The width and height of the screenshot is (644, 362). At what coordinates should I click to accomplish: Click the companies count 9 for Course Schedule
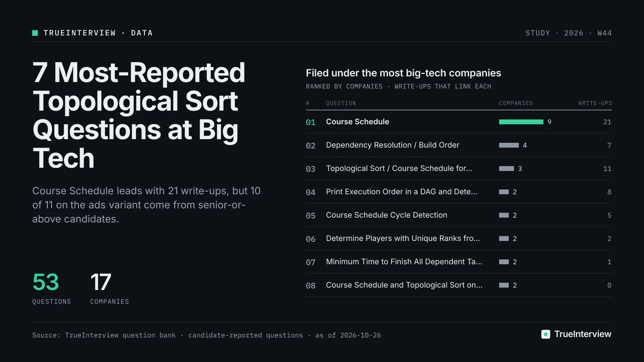(549, 122)
